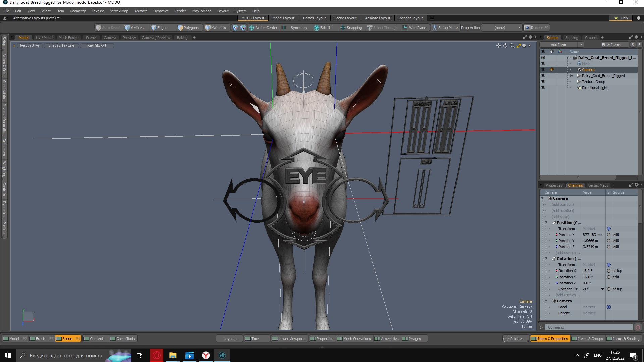Viewport: 644px width, 362px height.
Task: Enable Snapping tool
Action: coord(351,28)
